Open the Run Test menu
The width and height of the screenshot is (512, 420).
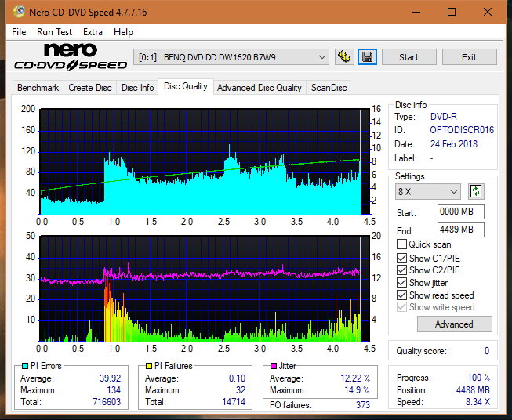[x=54, y=32]
